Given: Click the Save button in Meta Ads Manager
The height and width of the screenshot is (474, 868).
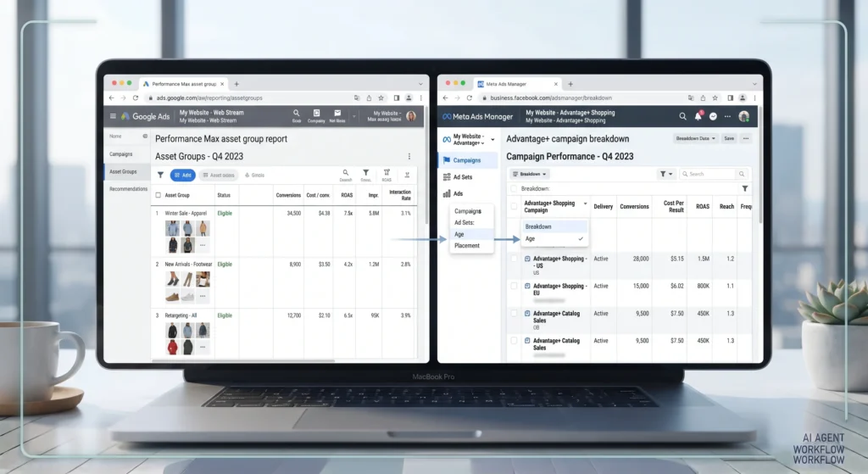Looking at the screenshot, I should (x=730, y=138).
